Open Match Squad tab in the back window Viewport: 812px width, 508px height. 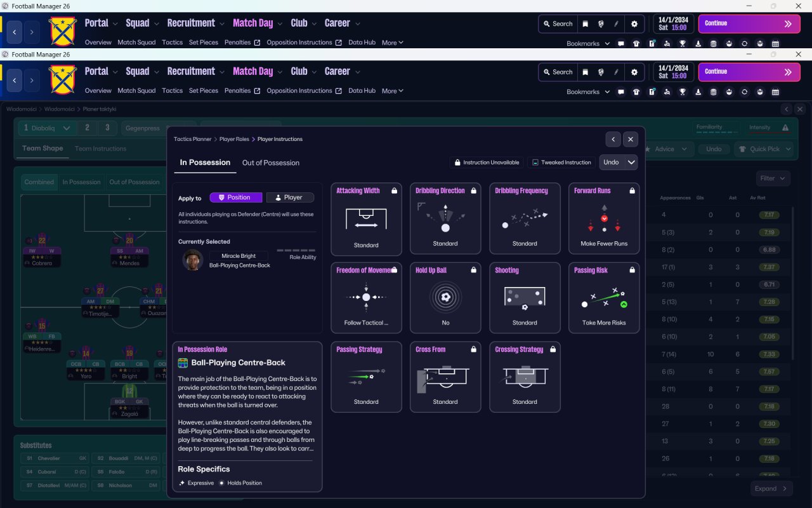[x=136, y=43]
